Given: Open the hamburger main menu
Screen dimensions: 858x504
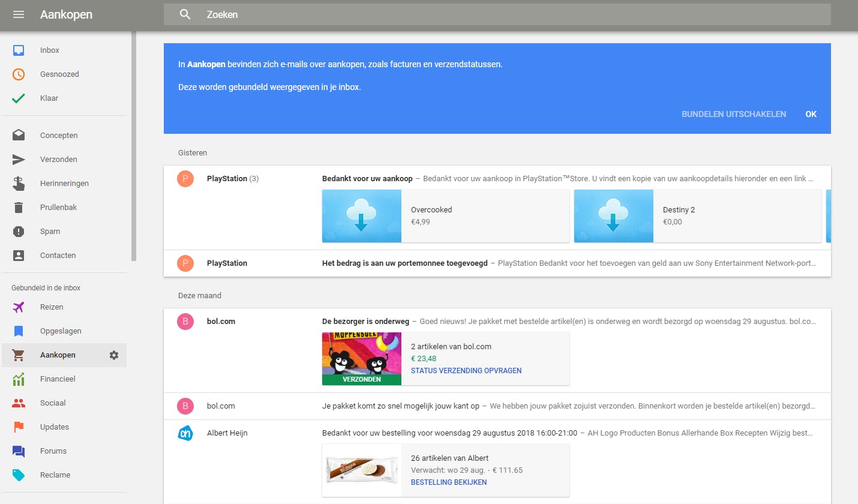Looking at the screenshot, I should coord(19,14).
